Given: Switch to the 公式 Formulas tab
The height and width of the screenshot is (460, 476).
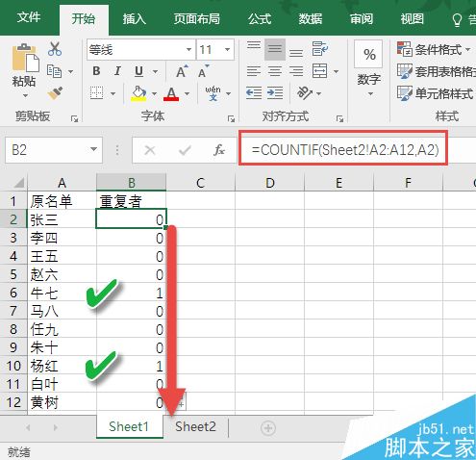Looking at the screenshot, I should (x=260, y=18).
